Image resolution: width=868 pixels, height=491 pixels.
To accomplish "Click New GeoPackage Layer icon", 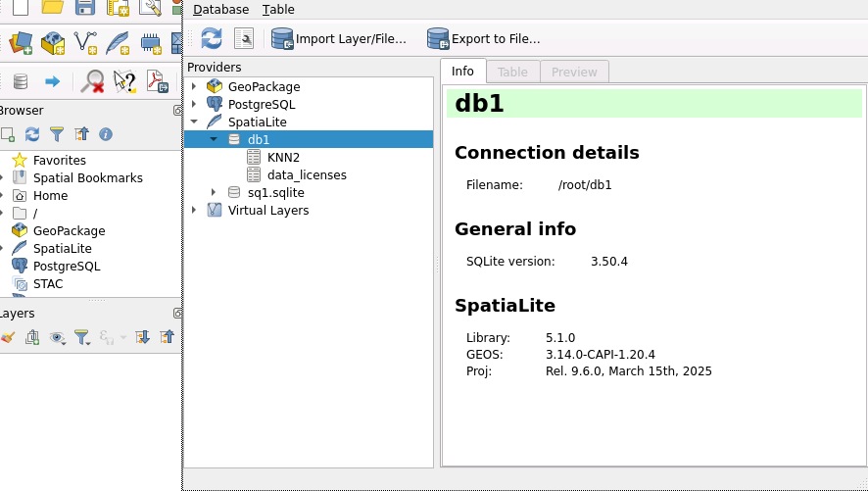I will tap(52, 43).
